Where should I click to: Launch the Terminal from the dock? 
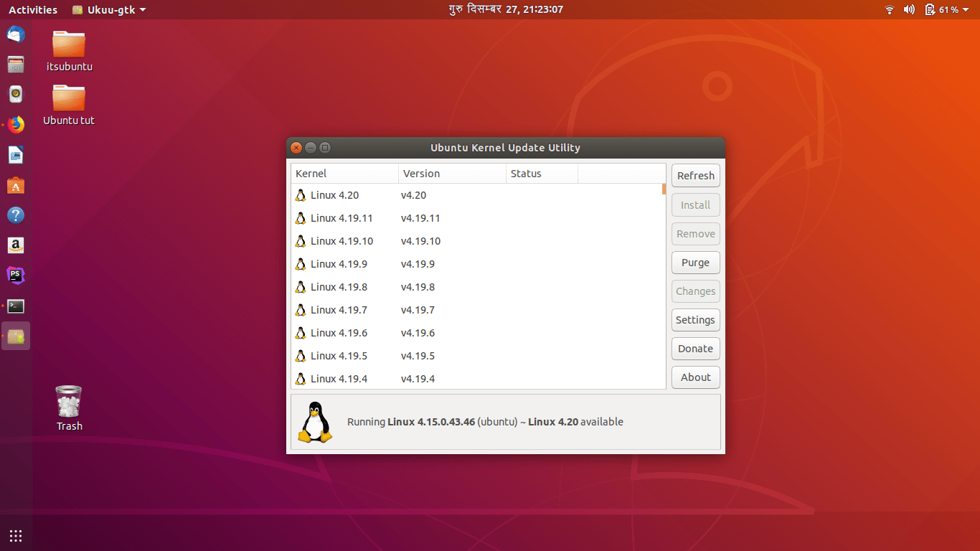click(16, 306)
